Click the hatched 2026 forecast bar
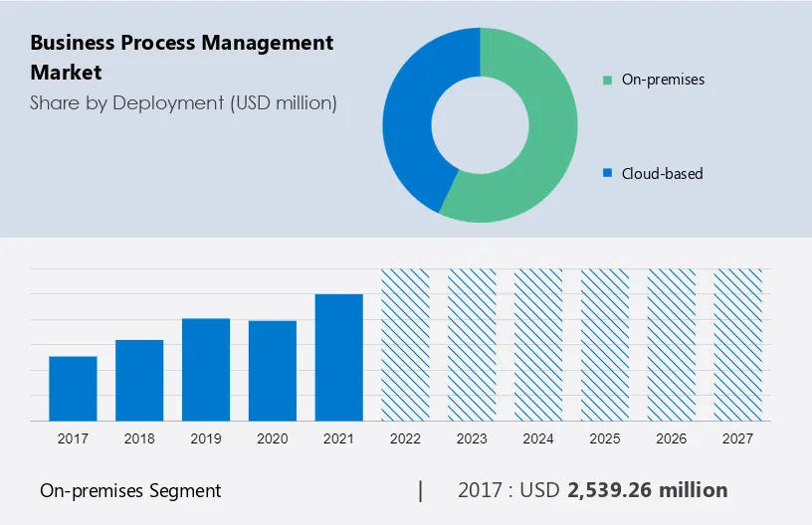The height and width of the screenshot is (525, 812). (671, 345)
